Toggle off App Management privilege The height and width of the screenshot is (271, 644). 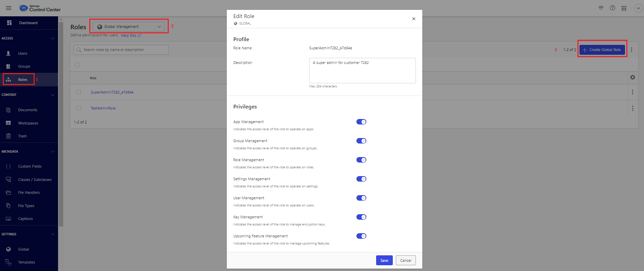click(x=361, y=122)
